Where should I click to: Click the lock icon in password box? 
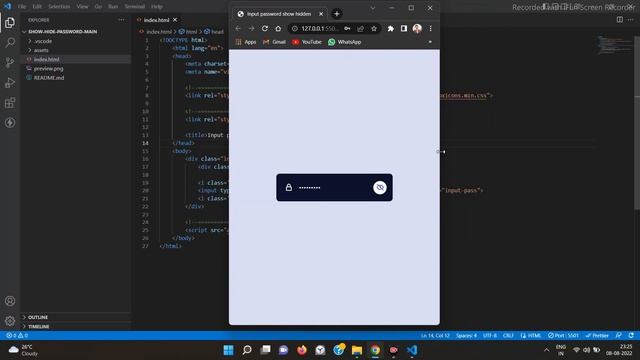pos(289,187)
